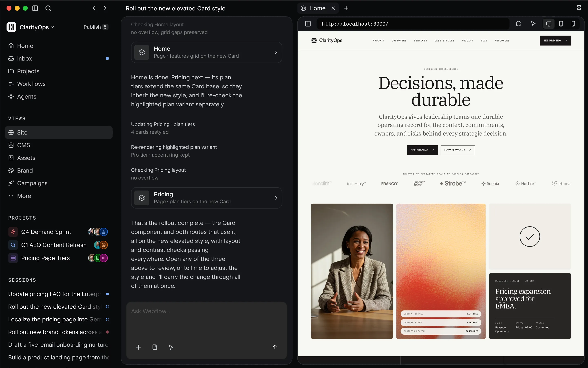Toggle the preview sidebar panel icon
This screenshot has height=368, width=588.
pos(308,24)
